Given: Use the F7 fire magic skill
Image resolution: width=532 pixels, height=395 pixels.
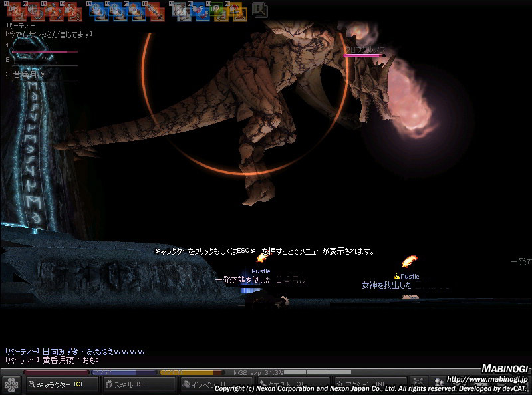Looking at the screenshot, I should tap(136, 12).
